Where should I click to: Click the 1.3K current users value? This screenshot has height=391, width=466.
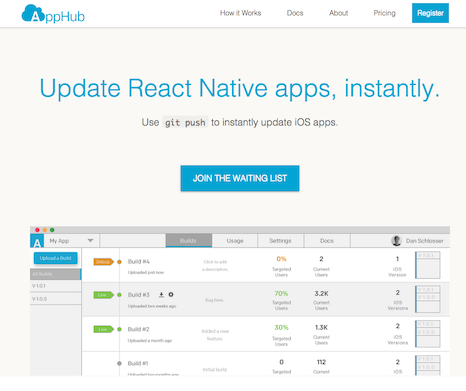321,328
